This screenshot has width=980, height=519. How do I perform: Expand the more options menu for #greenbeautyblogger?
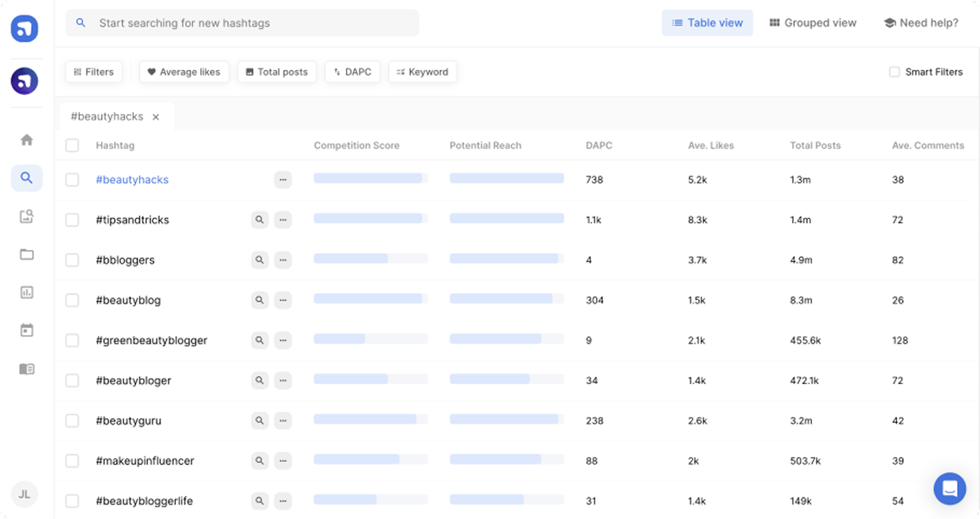pos(282,340)
